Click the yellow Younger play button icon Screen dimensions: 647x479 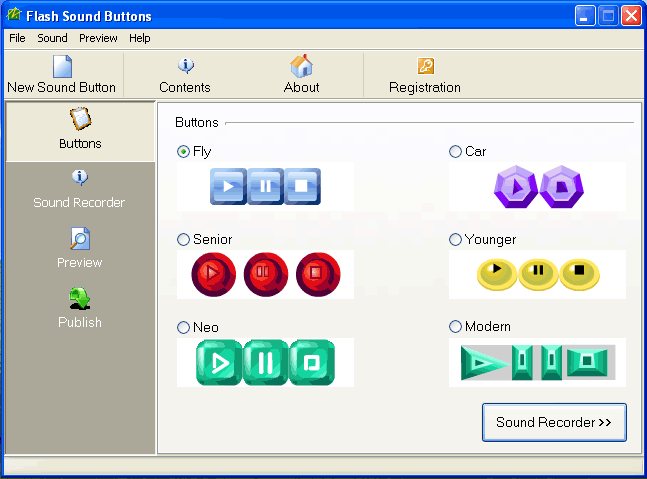[x=497, y=274]
